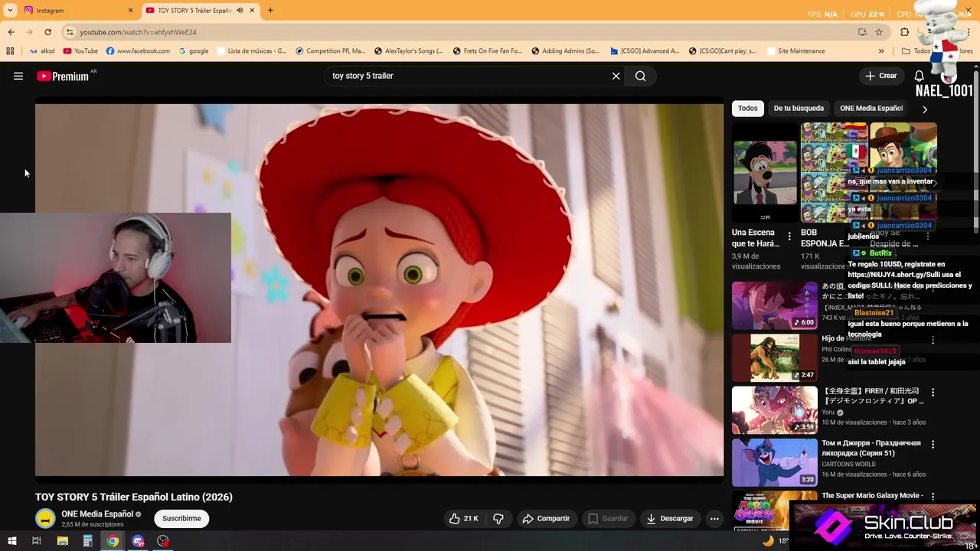The height and width of the screenshot is (551, 980).
Task: Like the video with thumbs up
Action: pos(464,518)
